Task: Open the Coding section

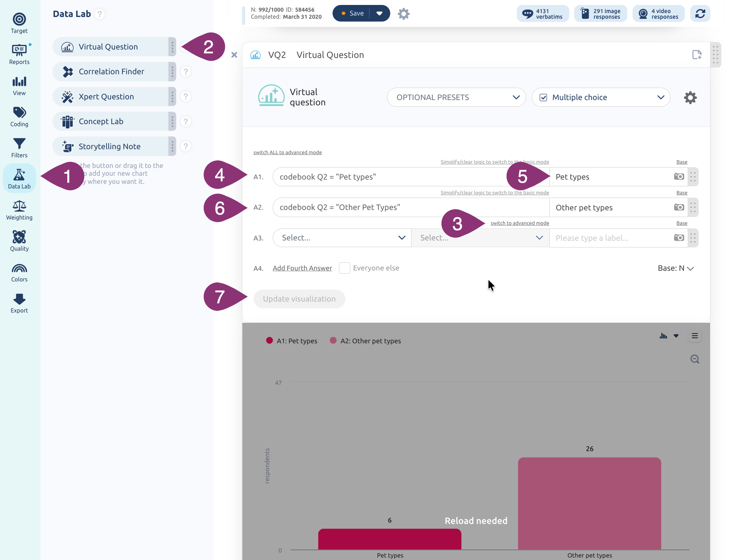Action: (x=19, y=117)
